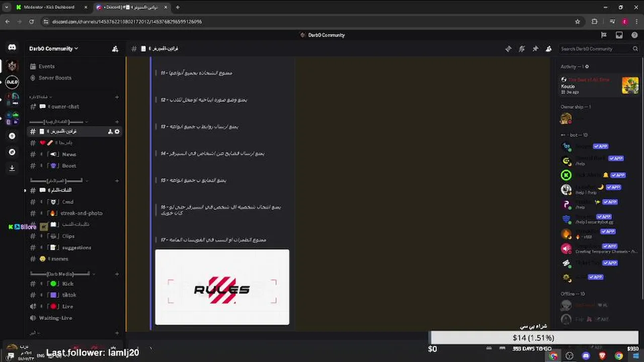Open Discord direct messages home icon

pyautogui.click(x=12, y=47)
